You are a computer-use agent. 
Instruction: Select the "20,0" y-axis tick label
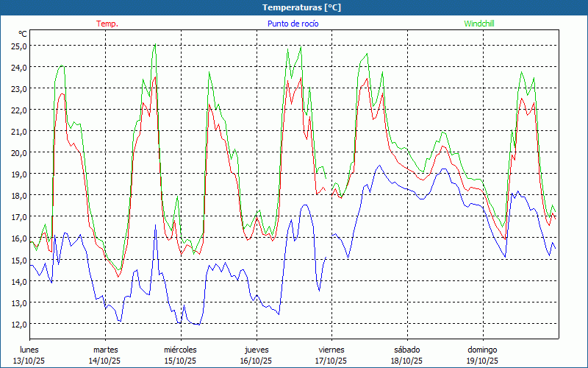pyautogui.click(x=18, y=152)
